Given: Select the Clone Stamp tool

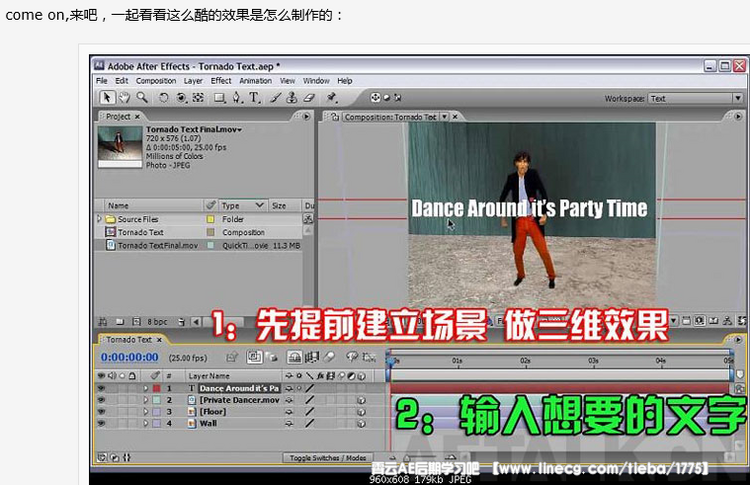Looking at the screenshot, I should tap(292, 98).
